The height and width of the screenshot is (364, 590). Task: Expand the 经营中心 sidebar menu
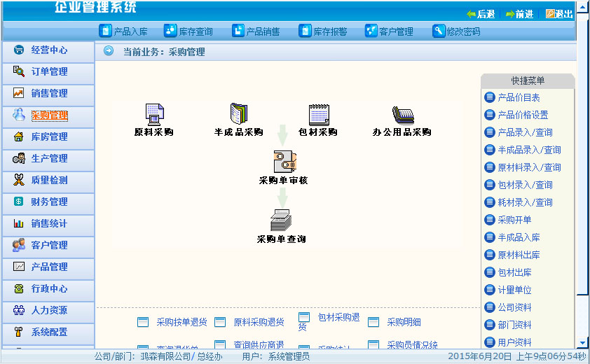coord(48,50)
